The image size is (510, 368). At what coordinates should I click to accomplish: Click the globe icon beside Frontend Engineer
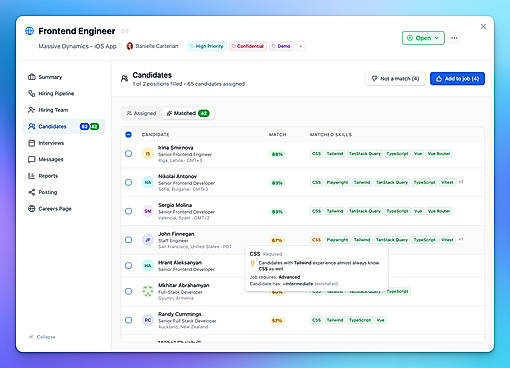(30, 31)
